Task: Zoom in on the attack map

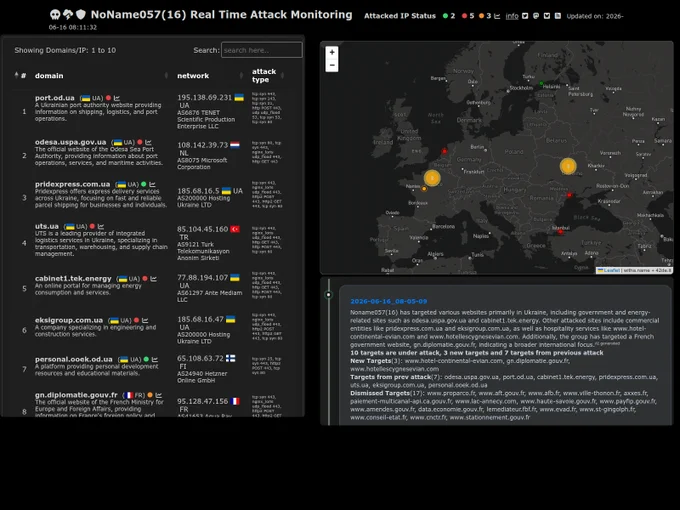Action: click(x=332, y=52)
